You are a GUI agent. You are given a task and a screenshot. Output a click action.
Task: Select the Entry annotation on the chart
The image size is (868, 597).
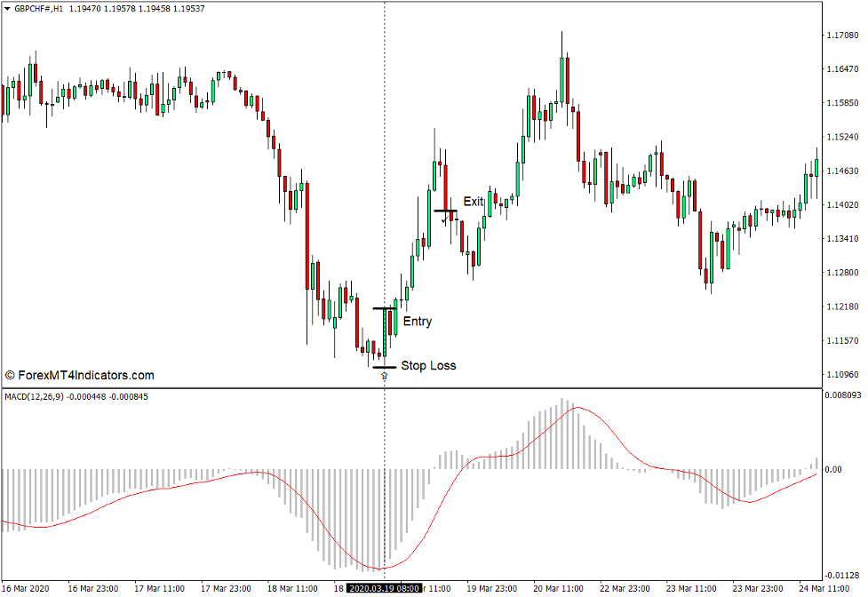[x=416, y=322]
